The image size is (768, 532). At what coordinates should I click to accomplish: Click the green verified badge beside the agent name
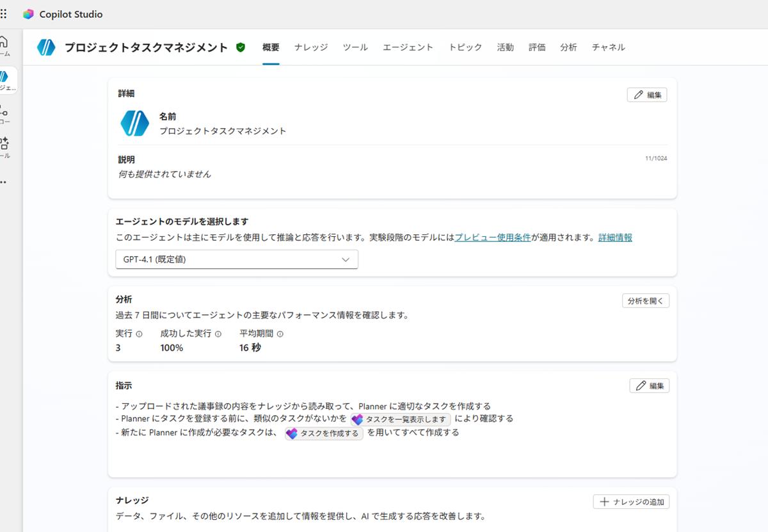point(240,47)
